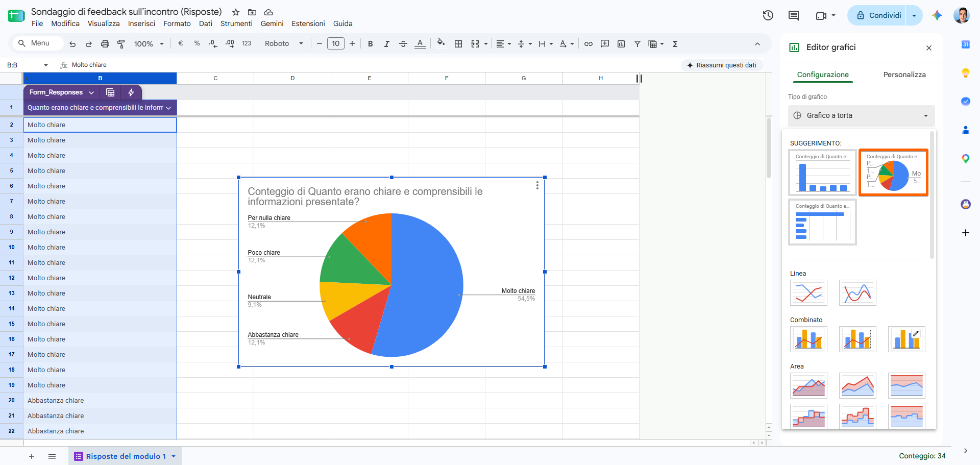This screenshot has height=465, width=980.
Task: Toggle strikethrough formatting
Action: 403,44
